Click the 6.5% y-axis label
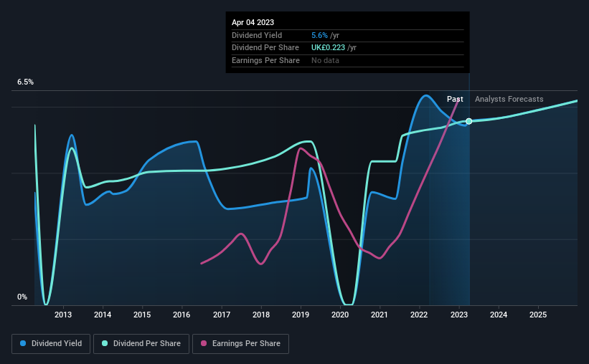The image size is (589, 364). point(26,82)
